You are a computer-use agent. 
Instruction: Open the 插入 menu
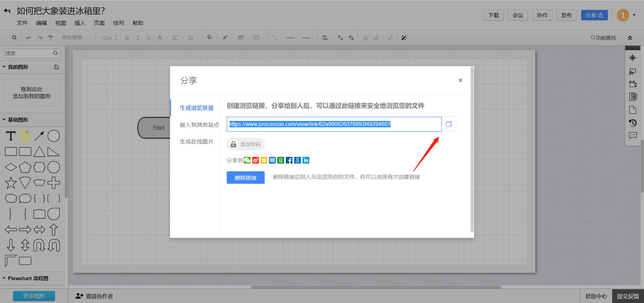pos(80,23)
